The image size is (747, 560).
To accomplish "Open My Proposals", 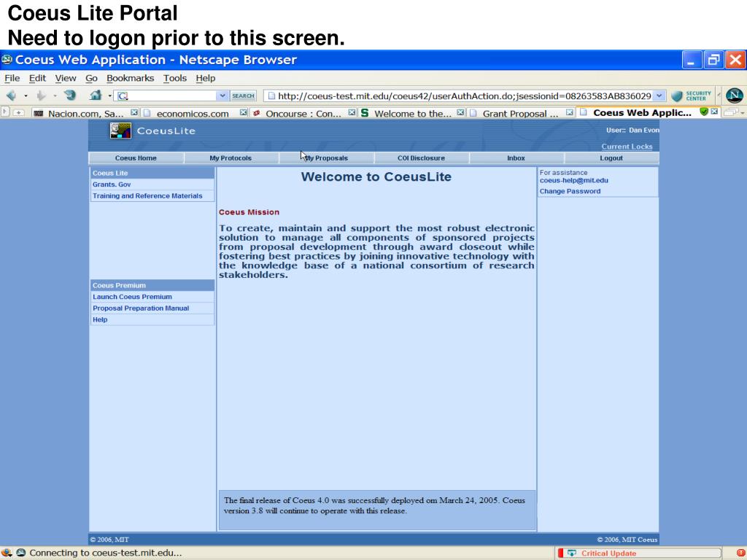I will [x=326, y=158].
